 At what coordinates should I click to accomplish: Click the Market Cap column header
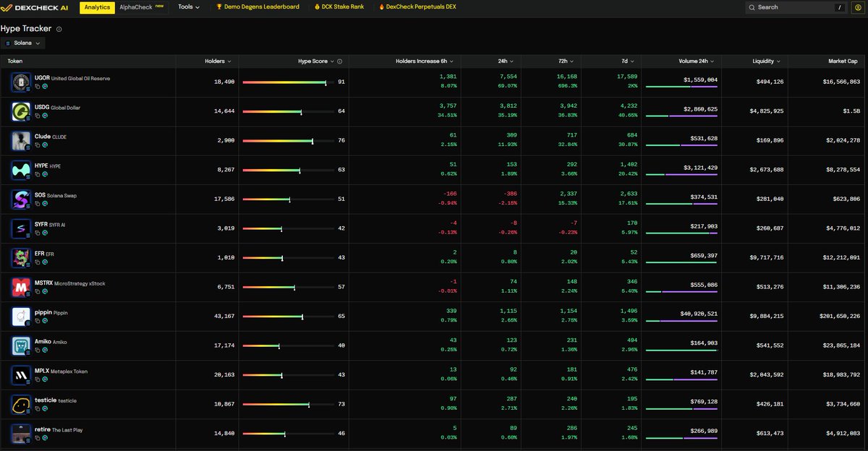coord(843,61)
